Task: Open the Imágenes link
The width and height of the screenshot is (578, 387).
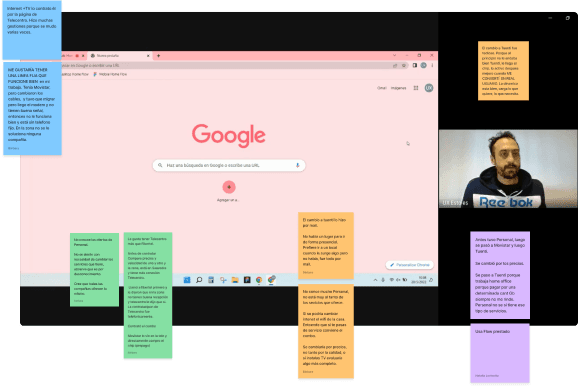Action: click(x=398, y=88)
